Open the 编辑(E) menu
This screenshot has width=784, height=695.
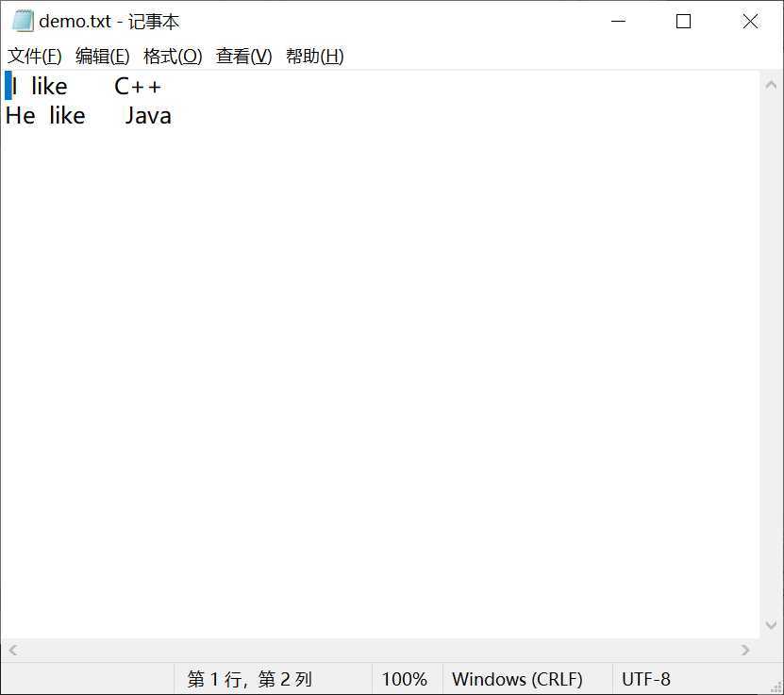pos(103,56)
